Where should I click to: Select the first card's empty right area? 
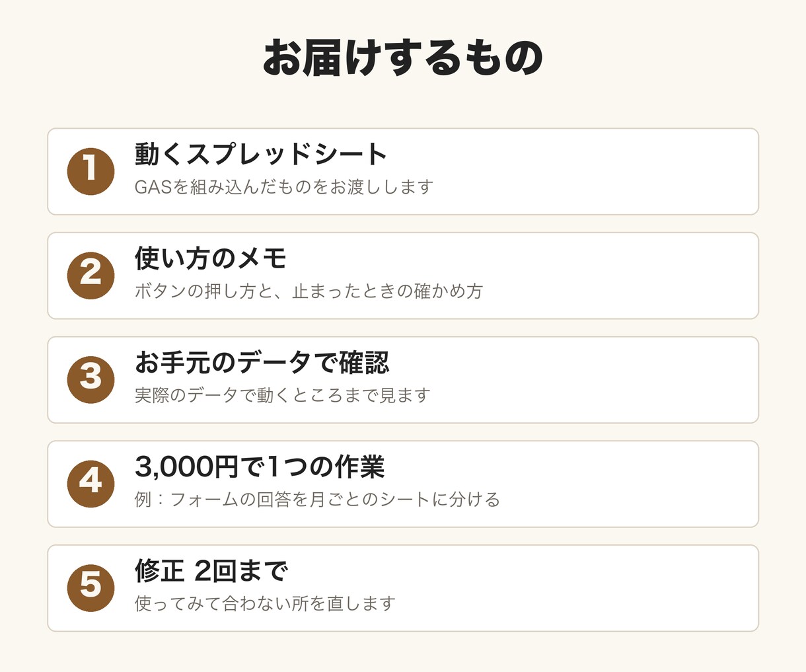click(x=595, y=172)
